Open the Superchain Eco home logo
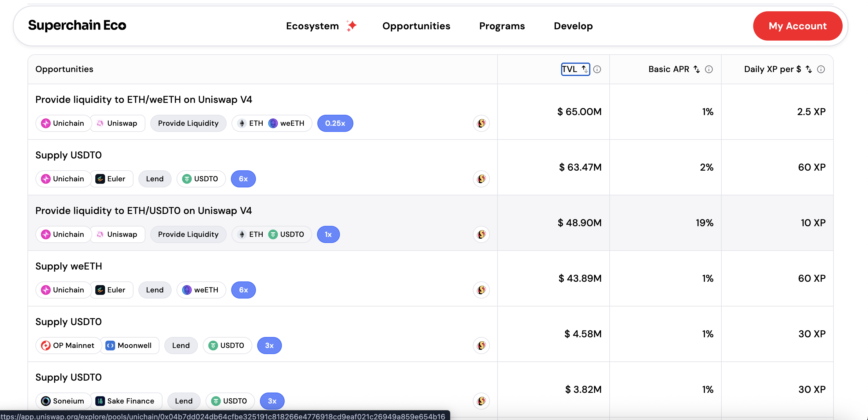This screenshot has height=420, width=868. point(77,25)
